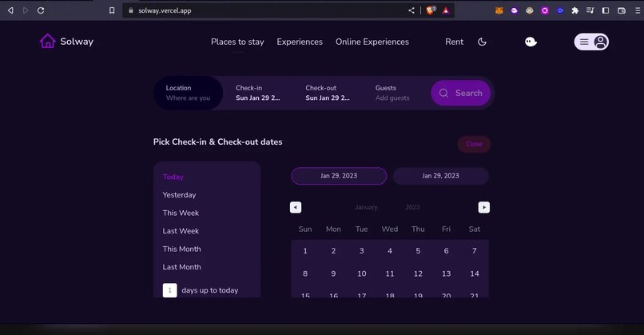Image resolution: width=644 pixels, height=335 pixels.
Task: Click the Solway house logo icon
Action: click(47, 41)
